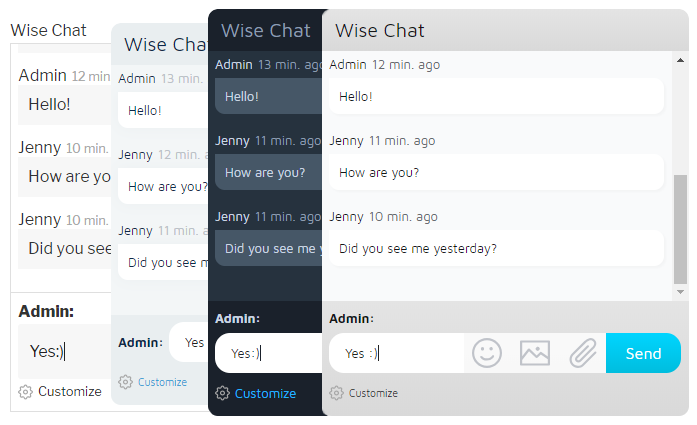The image size is (697, 425).
Task: Click the paperclip attach file icon
Action: (582, 353)
